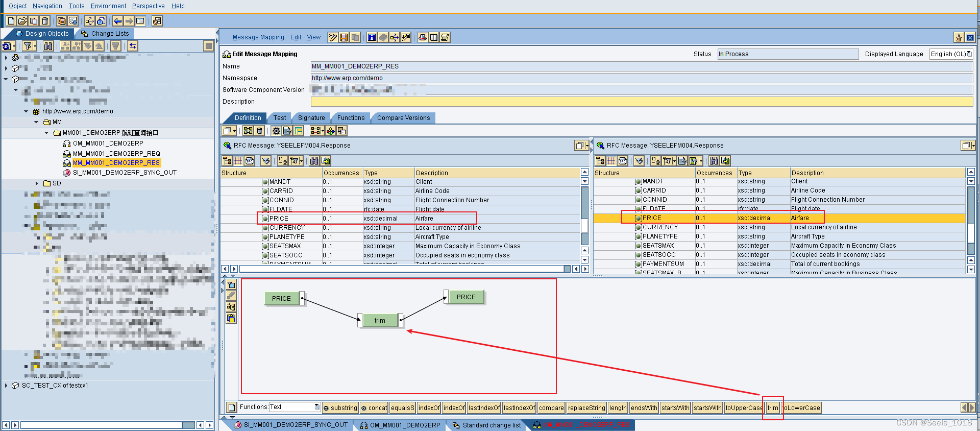Switch to the Functions tab

point(351,118)
